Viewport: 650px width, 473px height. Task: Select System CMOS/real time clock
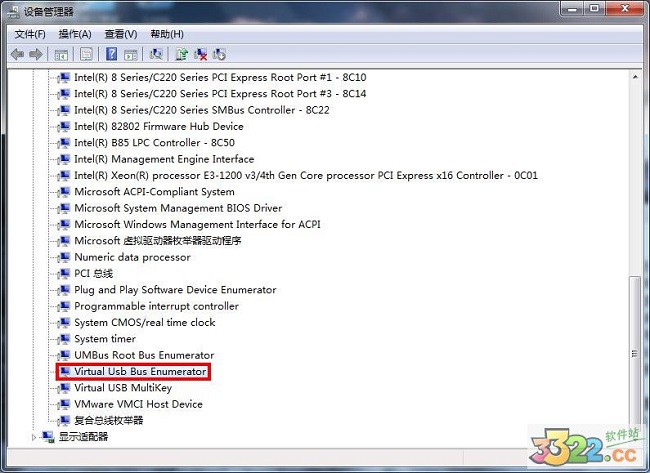click(145, 322)
